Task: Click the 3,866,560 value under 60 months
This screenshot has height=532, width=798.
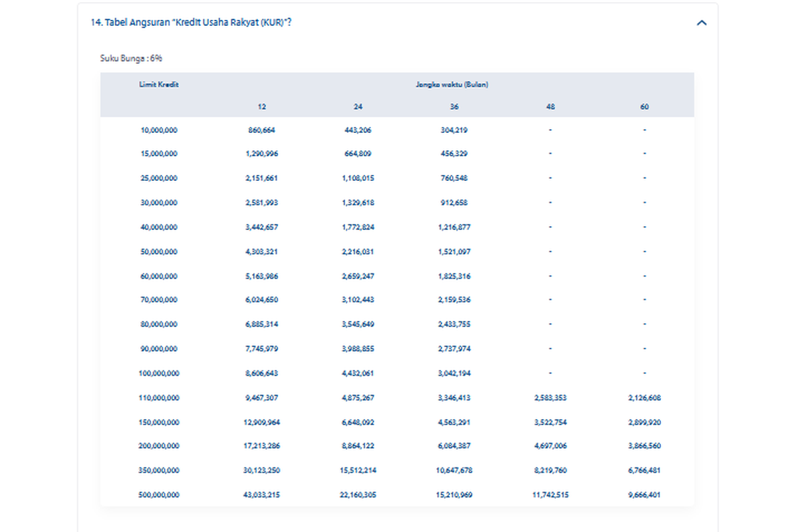Action: tap(644, 446)
